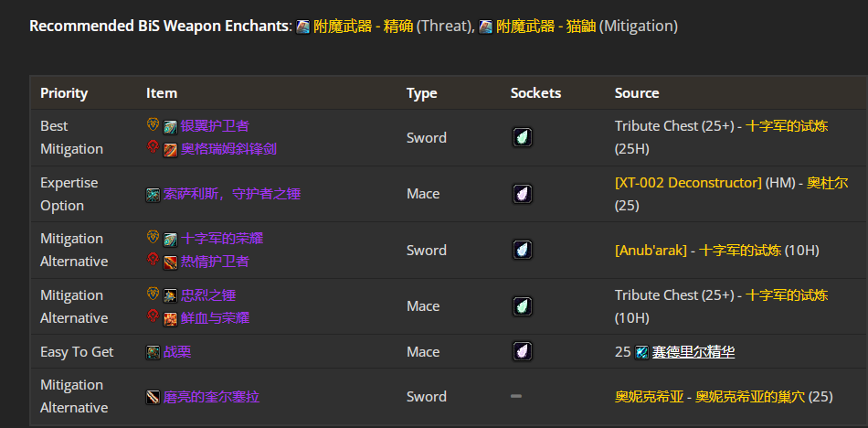Click the Priority column header
The height and width of the screenshot is (428, 868).
point(64,93)
